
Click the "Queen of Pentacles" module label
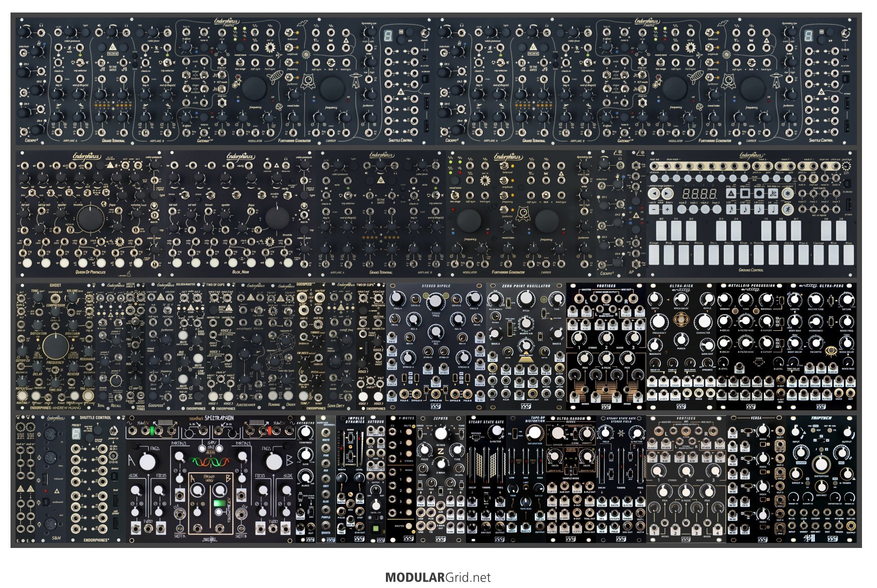pos(91,272)
